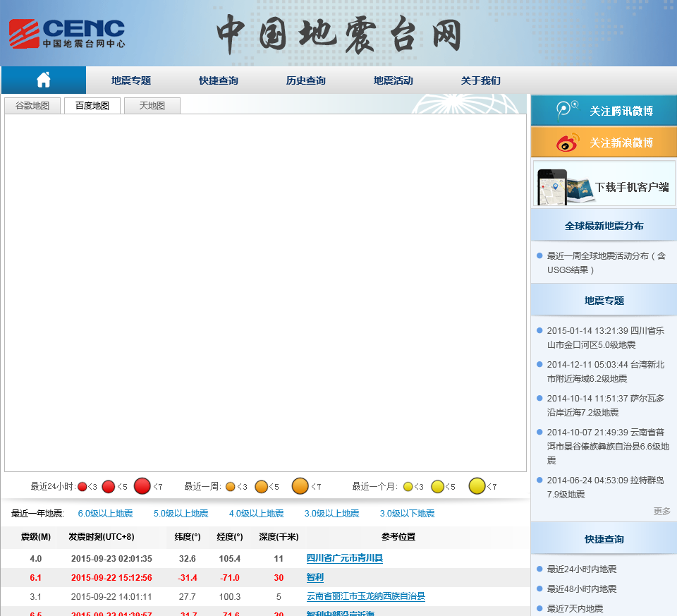Click orange one-week circle for magnitude <5
This screenshot has width=677, height=616.
click(261, 486)
